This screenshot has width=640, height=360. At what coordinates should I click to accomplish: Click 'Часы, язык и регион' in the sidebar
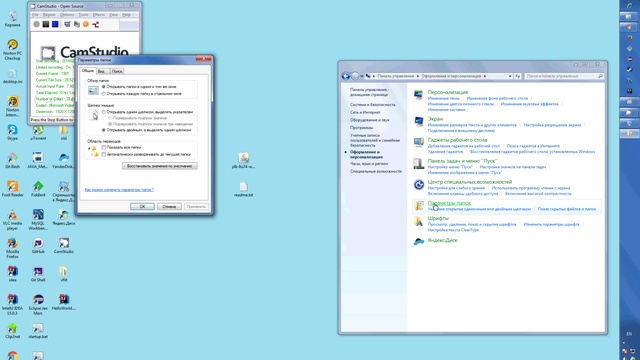click(x=369, y=164)
